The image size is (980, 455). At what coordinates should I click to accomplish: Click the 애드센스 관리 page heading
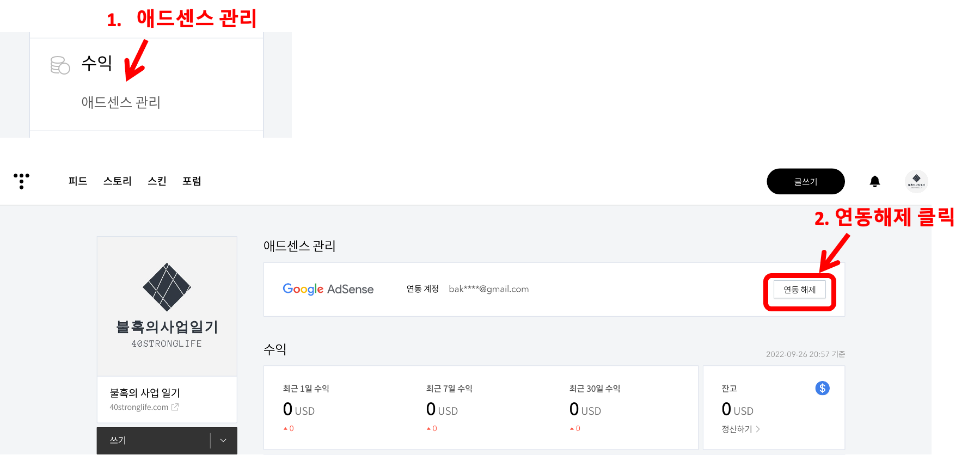(299, 246)
